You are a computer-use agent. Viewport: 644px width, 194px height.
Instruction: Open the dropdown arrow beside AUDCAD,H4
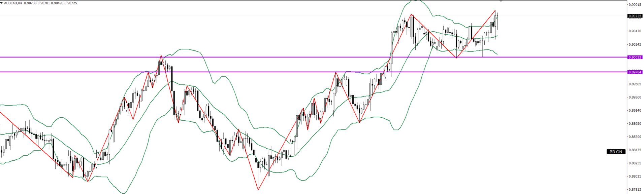[1, 3]
